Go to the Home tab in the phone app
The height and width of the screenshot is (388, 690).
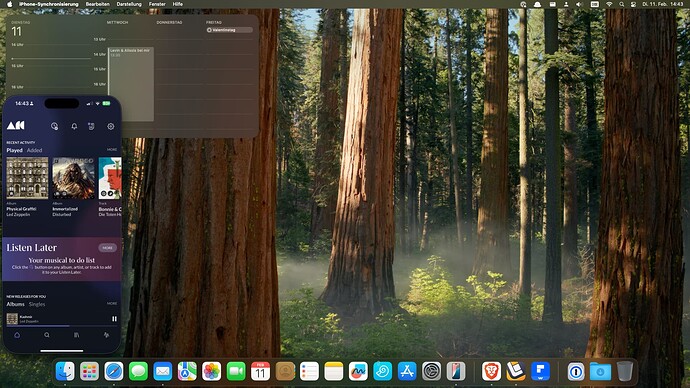(17, 335)
